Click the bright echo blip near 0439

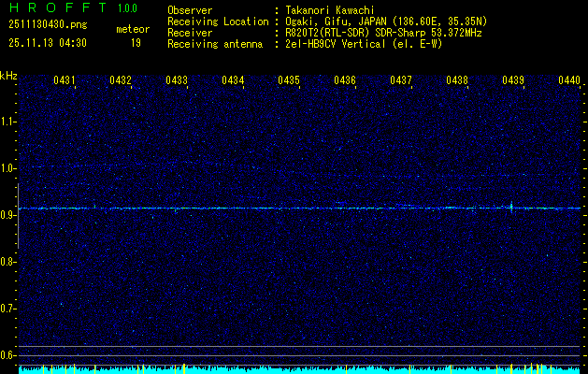[x=511, y=207]
